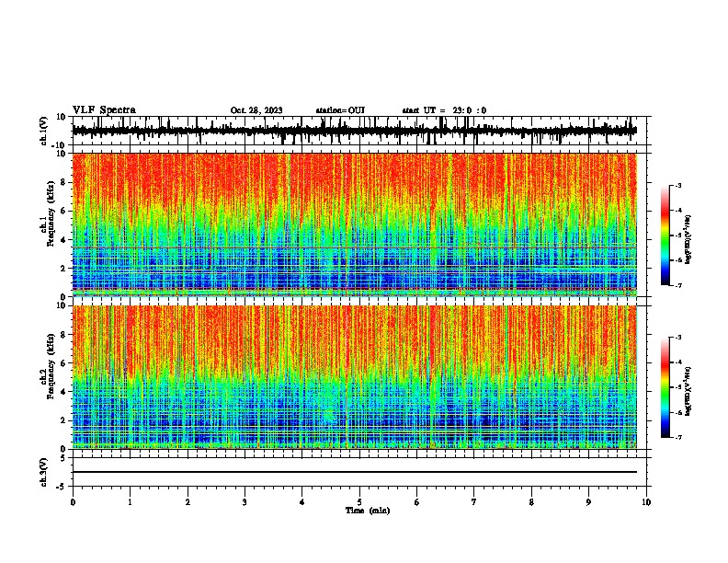The height and width of the screenshot is (563, 728).
Task: Click the ch.1 spectrogram color bar
Action: pos(665,236)
